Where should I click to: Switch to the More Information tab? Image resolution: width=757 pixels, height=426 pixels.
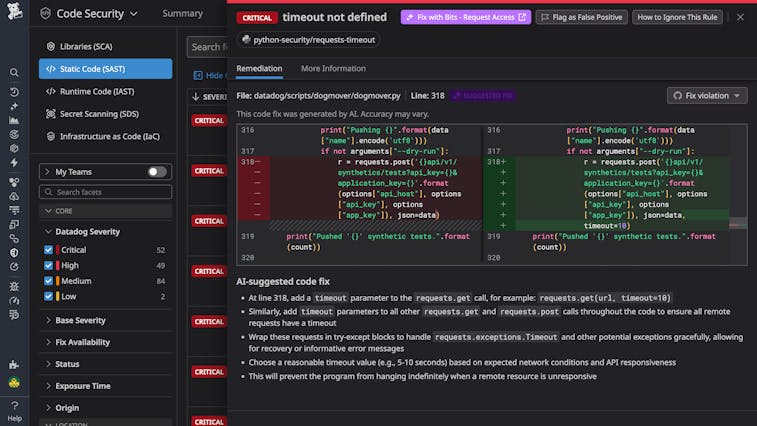click(x=333, y=69)
